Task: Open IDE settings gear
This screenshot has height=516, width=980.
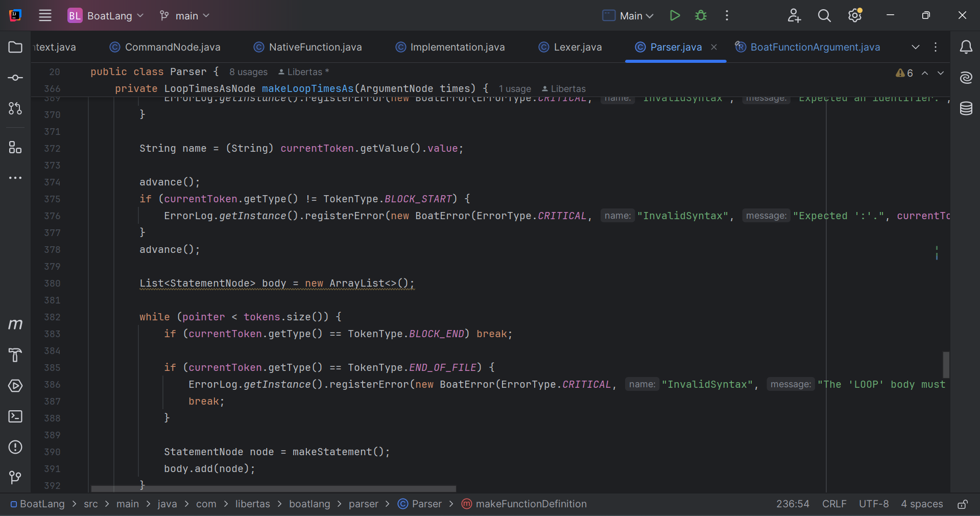Action: (x=855, y=15)
